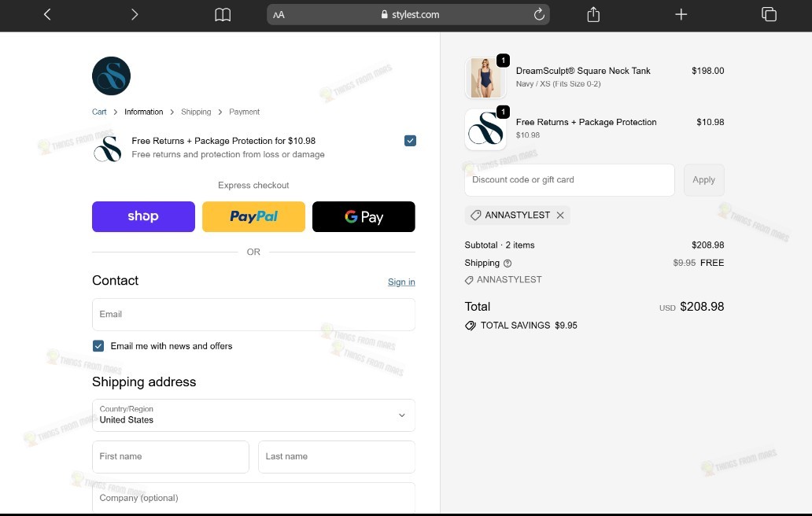Click the Subtotal · 2 items label
The height and width of the screenshot is (516, 812).
pos(499,245)
